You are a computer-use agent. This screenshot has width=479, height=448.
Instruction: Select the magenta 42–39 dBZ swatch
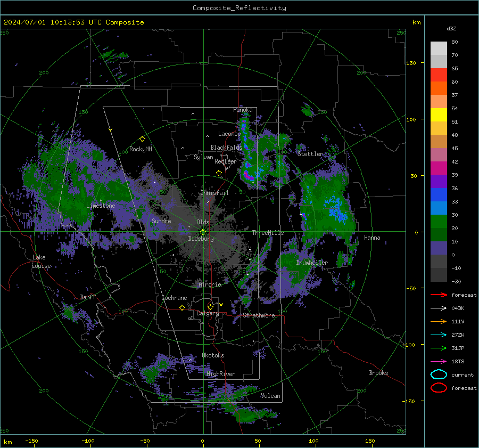pyautogui.click(x=439, y=168)
